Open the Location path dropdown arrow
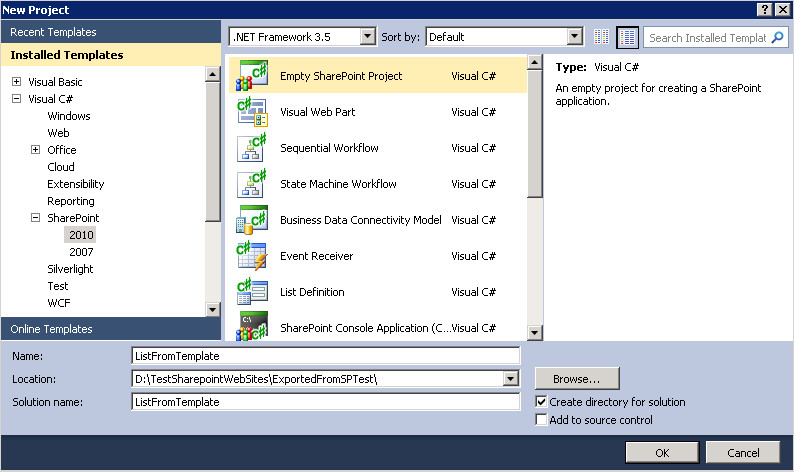The height and width of the screenshot is (472, 794). [511, 378]
